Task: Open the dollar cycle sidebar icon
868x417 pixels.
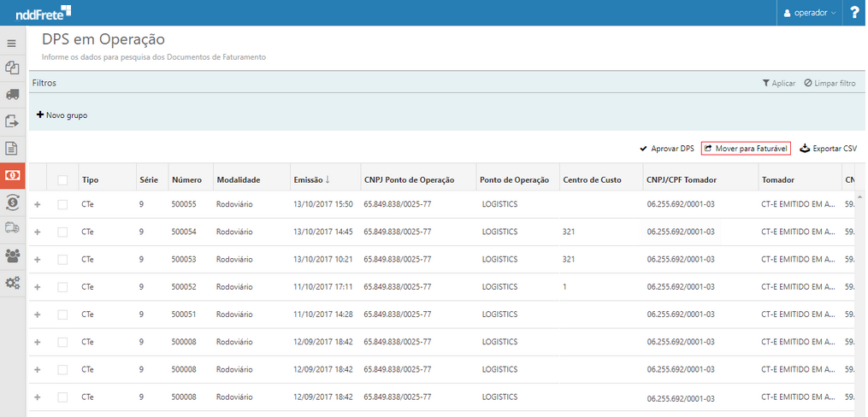Action: pyautogui.click(x=12, y=202)
